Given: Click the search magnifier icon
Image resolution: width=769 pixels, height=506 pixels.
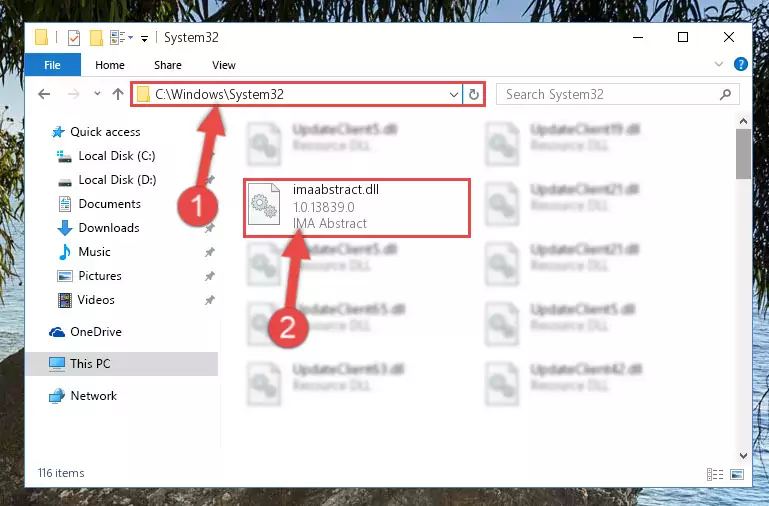Looking at the screenshot, I should click(725, 94).
